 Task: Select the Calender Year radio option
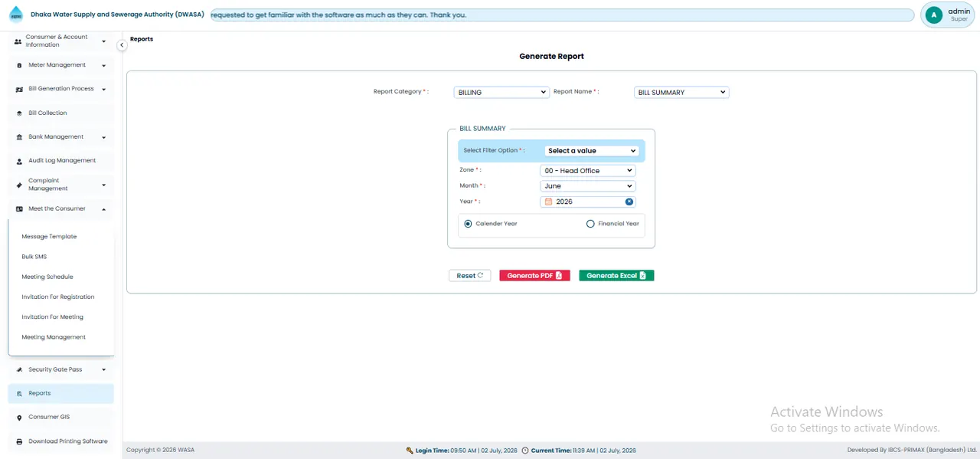point(468,224)
